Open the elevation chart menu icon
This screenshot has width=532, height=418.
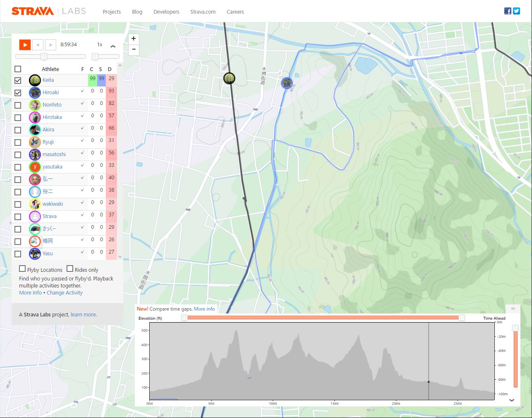513,309
